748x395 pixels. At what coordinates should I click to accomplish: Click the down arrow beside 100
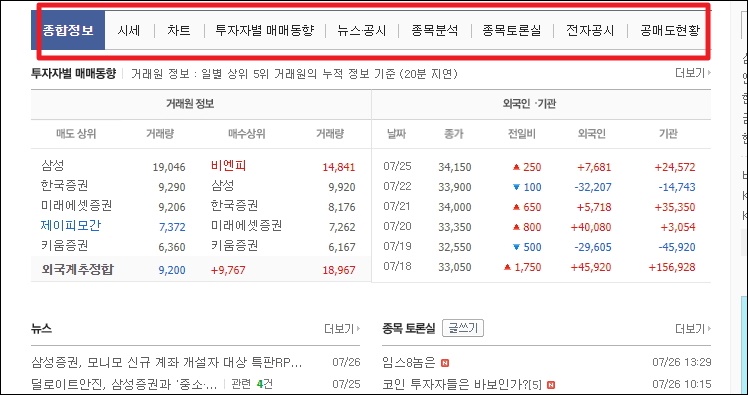point(516,187)
